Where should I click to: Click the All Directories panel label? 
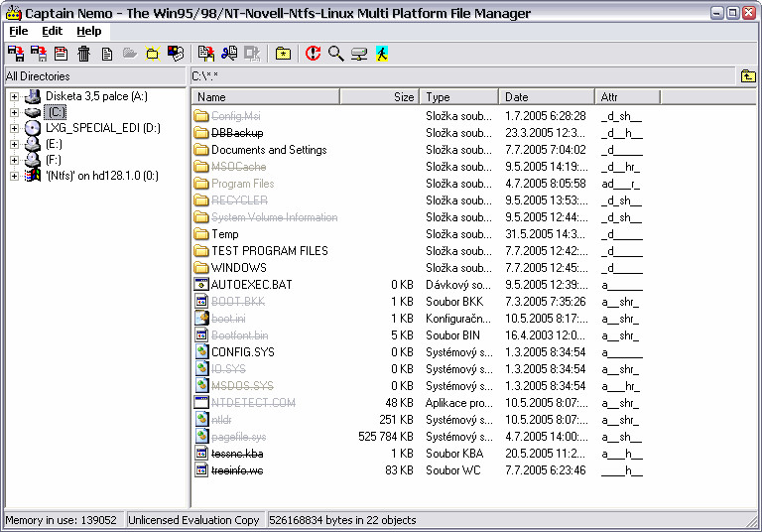[38, 76]
